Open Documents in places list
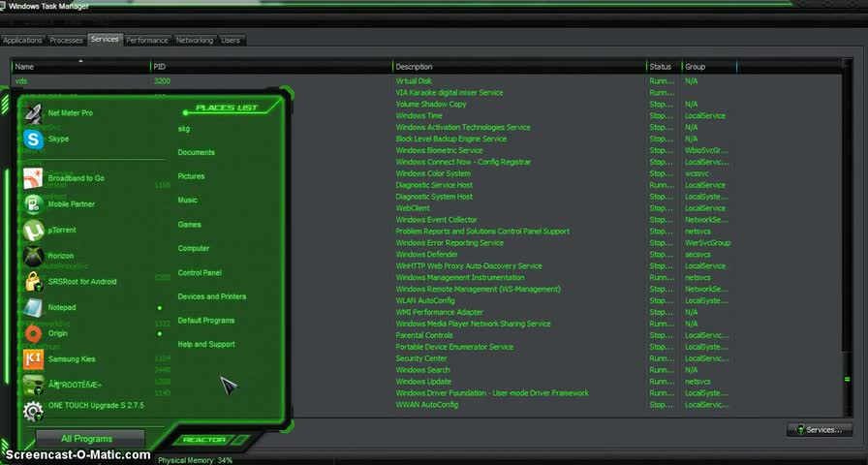 pyautogui.click(x=196, y=152)
